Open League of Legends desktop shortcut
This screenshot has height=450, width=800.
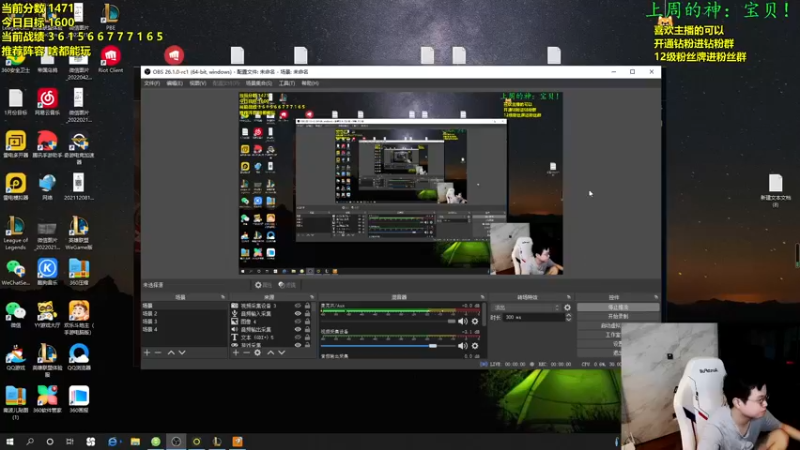(15, 233)
